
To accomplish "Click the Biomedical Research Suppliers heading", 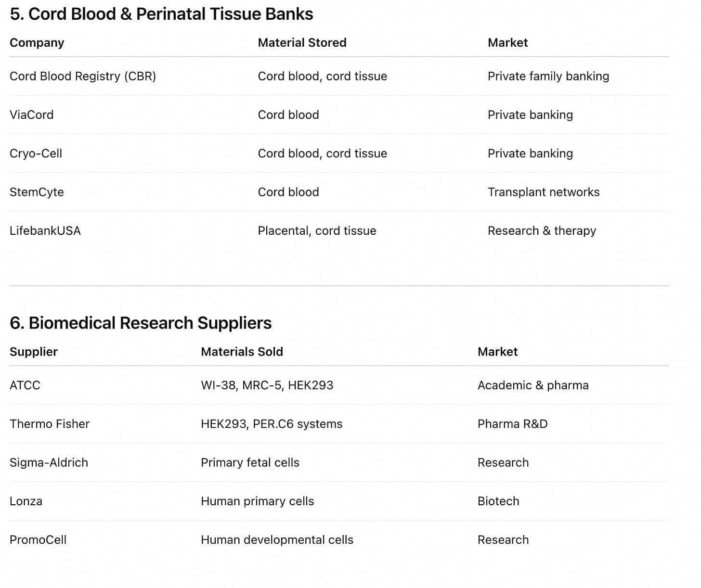I will 141,322.
